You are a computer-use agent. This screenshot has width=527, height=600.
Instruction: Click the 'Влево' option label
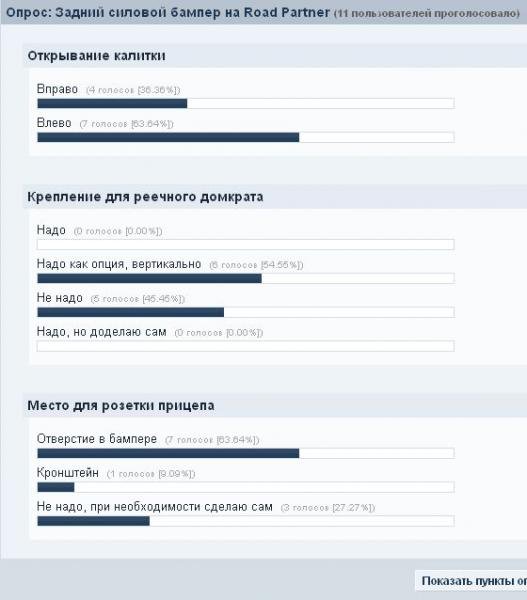pyautogui.click(x=54, y=123)
